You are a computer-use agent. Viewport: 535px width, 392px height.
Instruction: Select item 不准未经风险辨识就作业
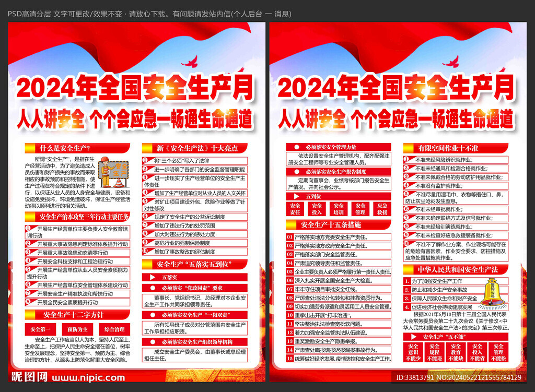(x=456, y=160)
